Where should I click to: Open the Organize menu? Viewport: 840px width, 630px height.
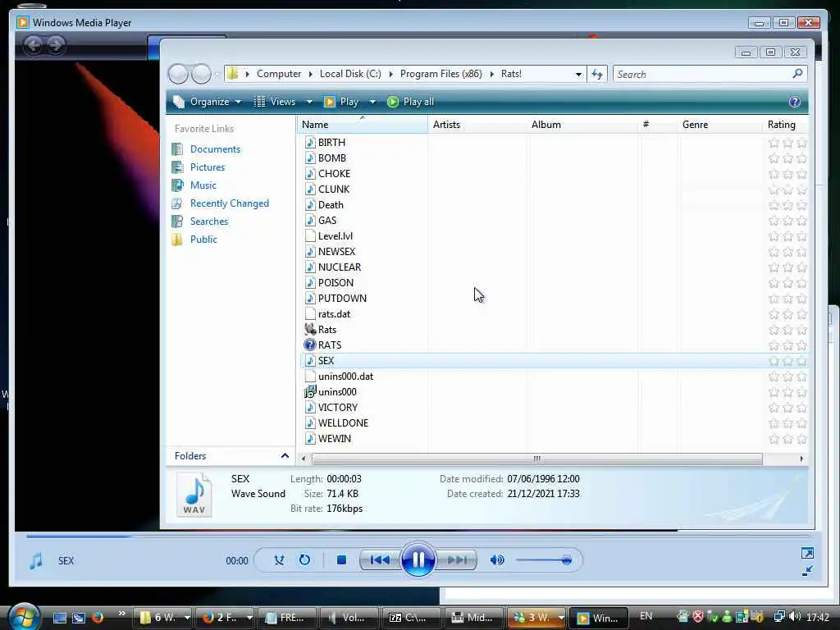207,102
